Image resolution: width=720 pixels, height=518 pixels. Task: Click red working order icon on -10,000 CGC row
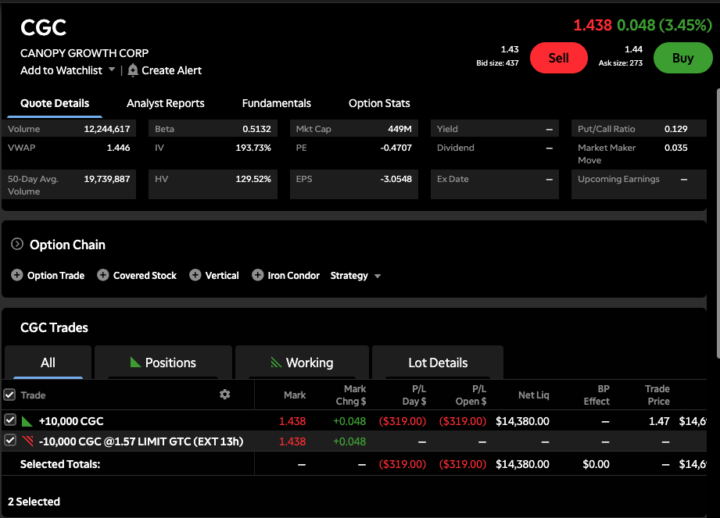tap(27, 441)
